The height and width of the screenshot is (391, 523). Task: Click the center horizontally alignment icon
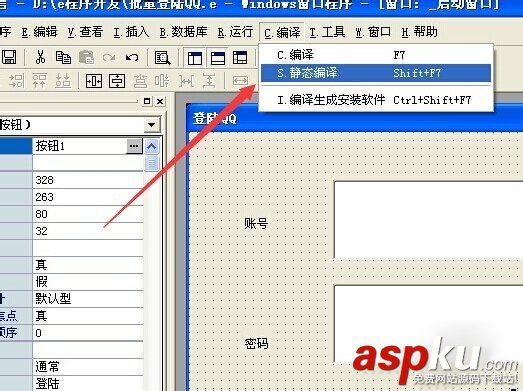(x=94, y=81)
